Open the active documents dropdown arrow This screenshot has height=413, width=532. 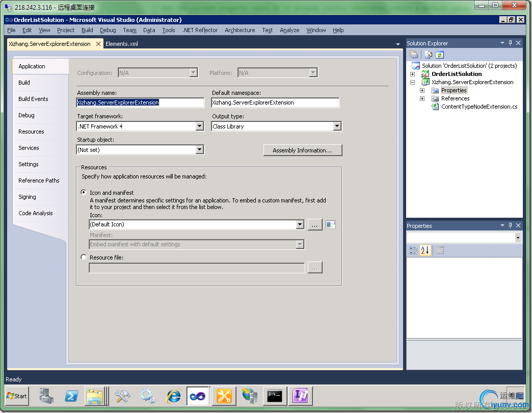tap(397, 44)
